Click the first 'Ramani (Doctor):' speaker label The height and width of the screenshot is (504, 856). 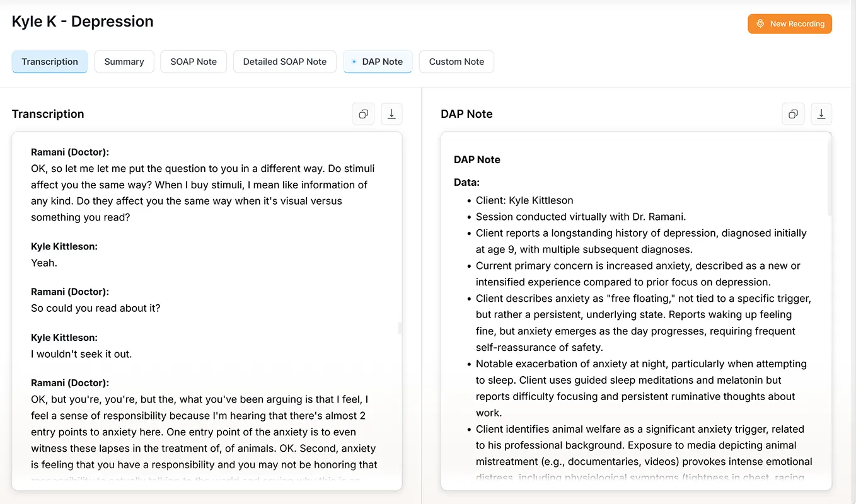click(x=70, y=152)
